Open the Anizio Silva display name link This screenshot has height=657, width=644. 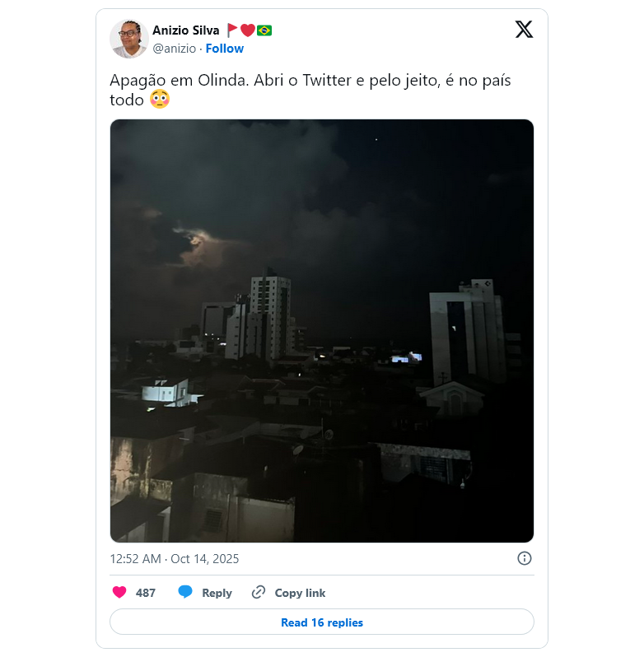pos(185,30)
